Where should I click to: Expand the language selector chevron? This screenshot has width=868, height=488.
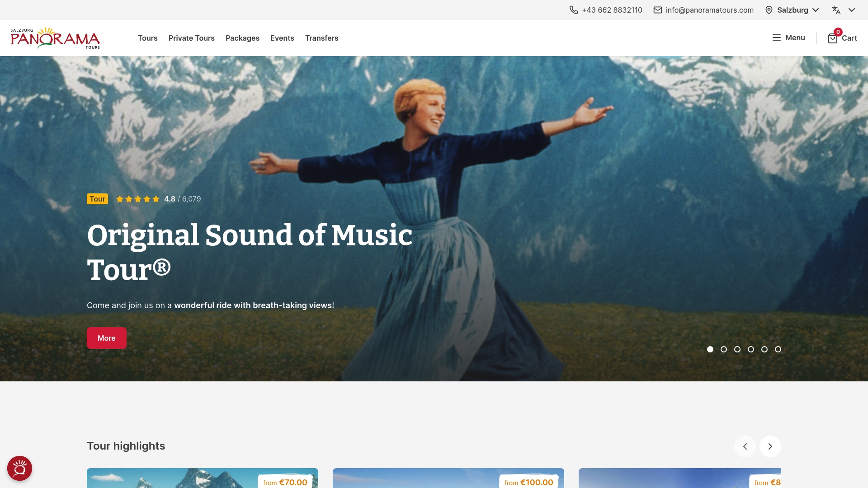click(x=852, y=10)
